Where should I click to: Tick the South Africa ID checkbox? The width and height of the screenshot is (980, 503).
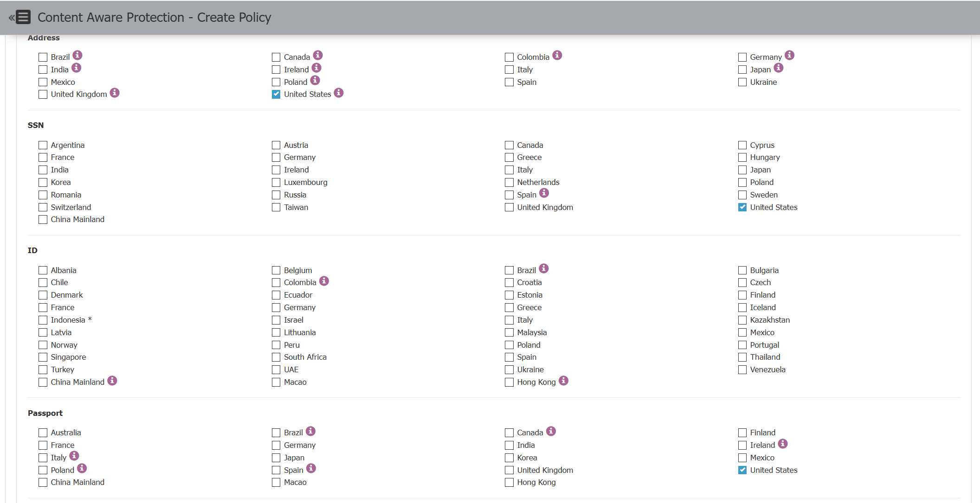(276, 357)
